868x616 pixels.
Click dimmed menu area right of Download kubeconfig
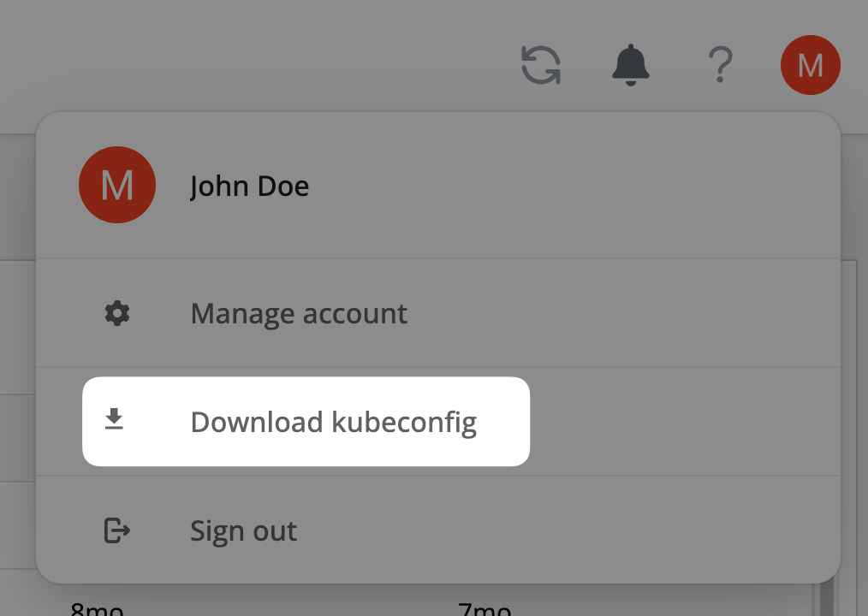click(685, 422)
